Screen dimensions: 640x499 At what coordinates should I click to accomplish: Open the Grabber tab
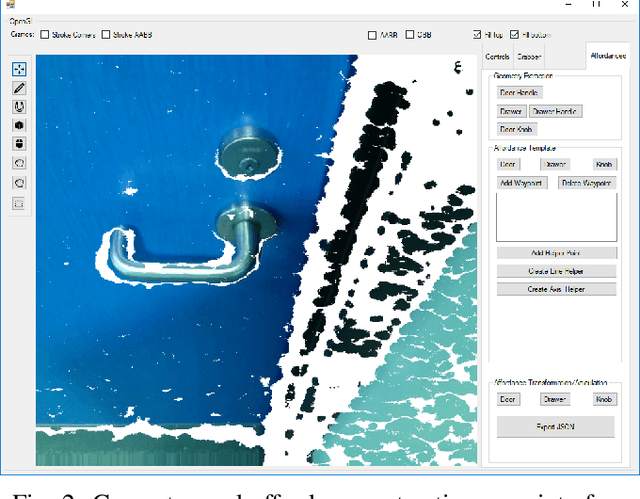(x=530, y=57)
